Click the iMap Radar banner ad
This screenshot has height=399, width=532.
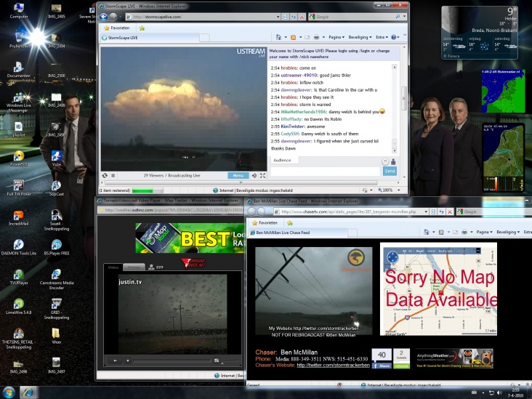click(x=189, y=238)
